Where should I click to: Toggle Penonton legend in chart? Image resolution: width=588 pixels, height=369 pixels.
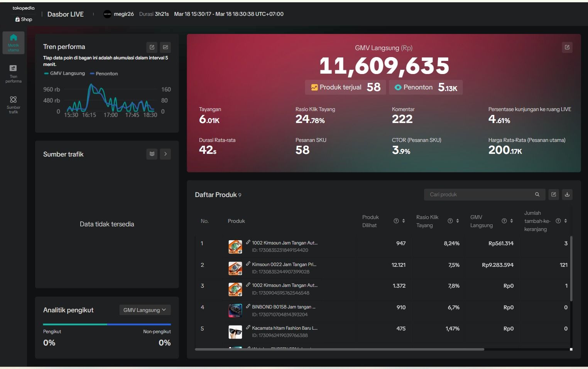pyautogui.click(x=104, y=73)
